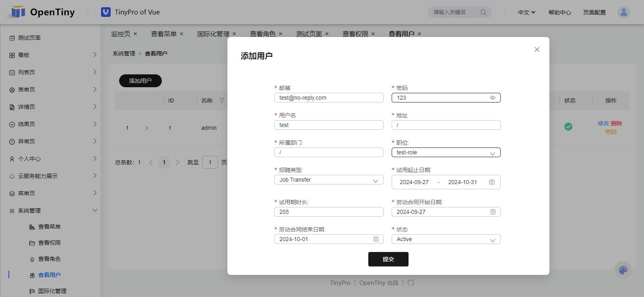Click the theme palette icon

pos(623,270)
